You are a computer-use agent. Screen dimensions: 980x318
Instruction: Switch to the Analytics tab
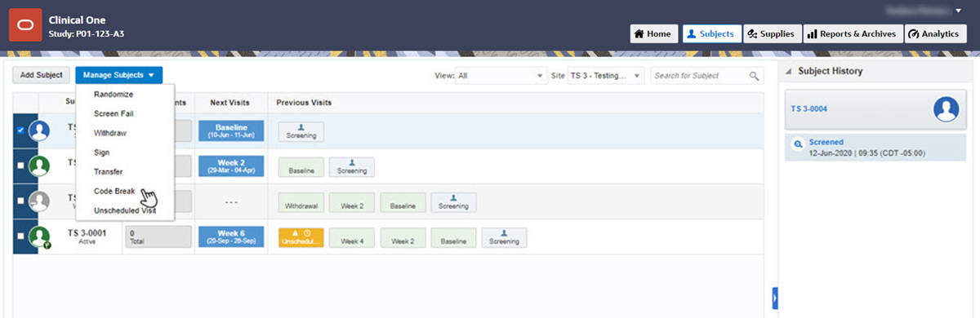click(x=936, y=34)
